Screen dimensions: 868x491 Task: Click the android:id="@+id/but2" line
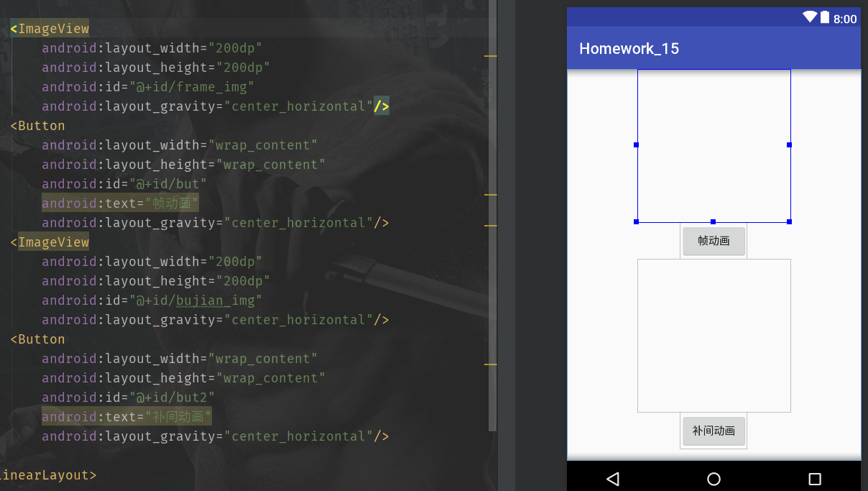coord(128,398)
